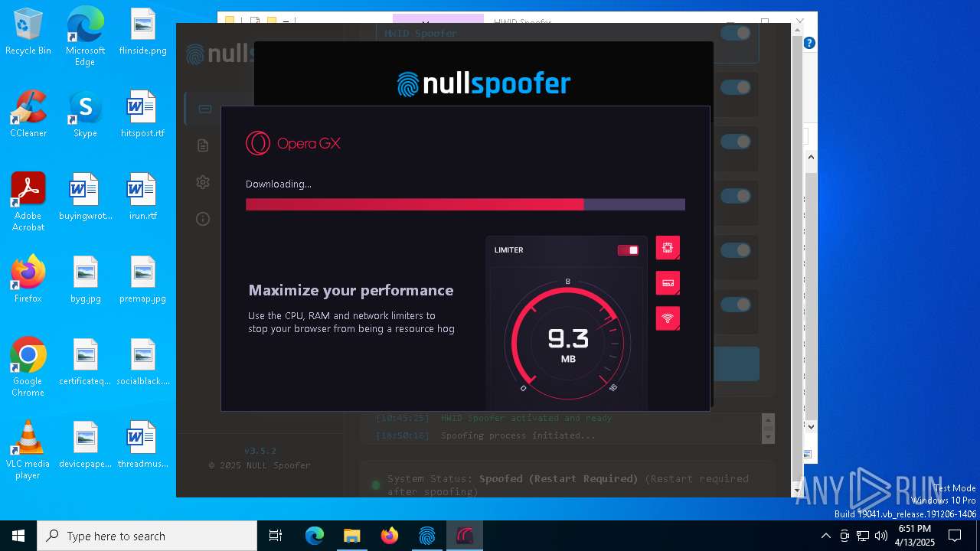Select the devicepape image file on desktop
The width and height of the screenshot is (980, 551).
coord(85,445)
